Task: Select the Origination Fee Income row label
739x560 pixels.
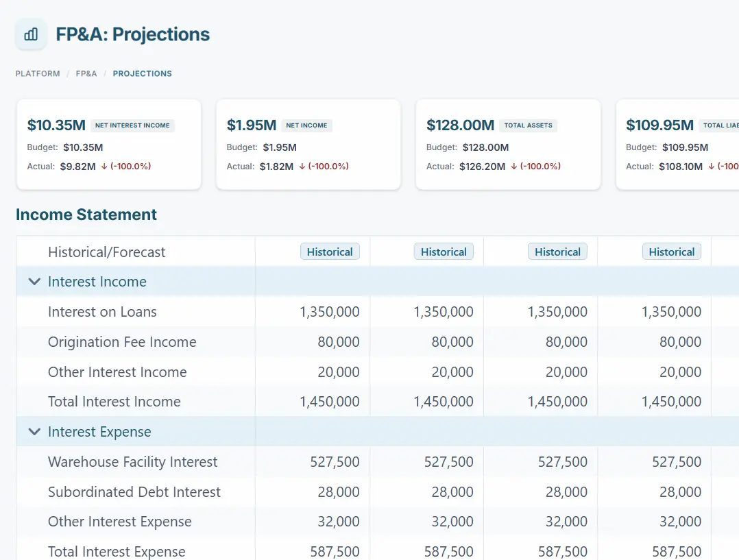Action: (122, 342)
